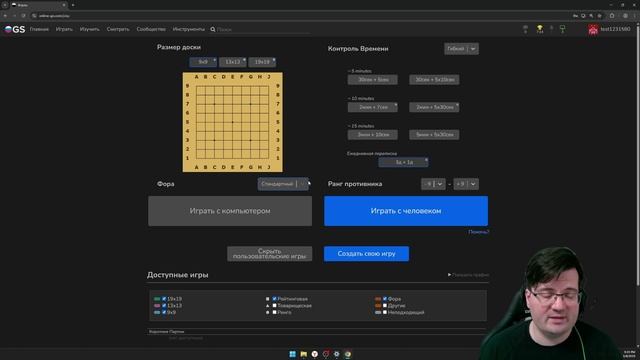Screen dimensions: 640x360
Task: Open File Explorer from the taskbar
Action: point(304,354)
